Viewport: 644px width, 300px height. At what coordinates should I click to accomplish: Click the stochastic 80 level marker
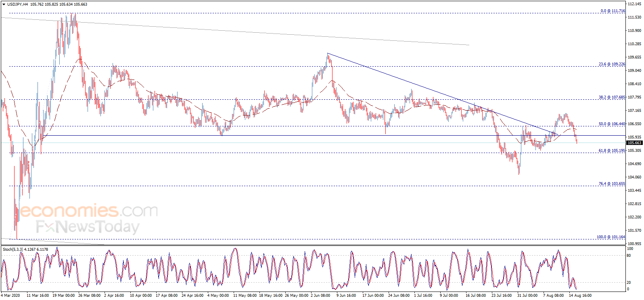(x=629, y=255)
